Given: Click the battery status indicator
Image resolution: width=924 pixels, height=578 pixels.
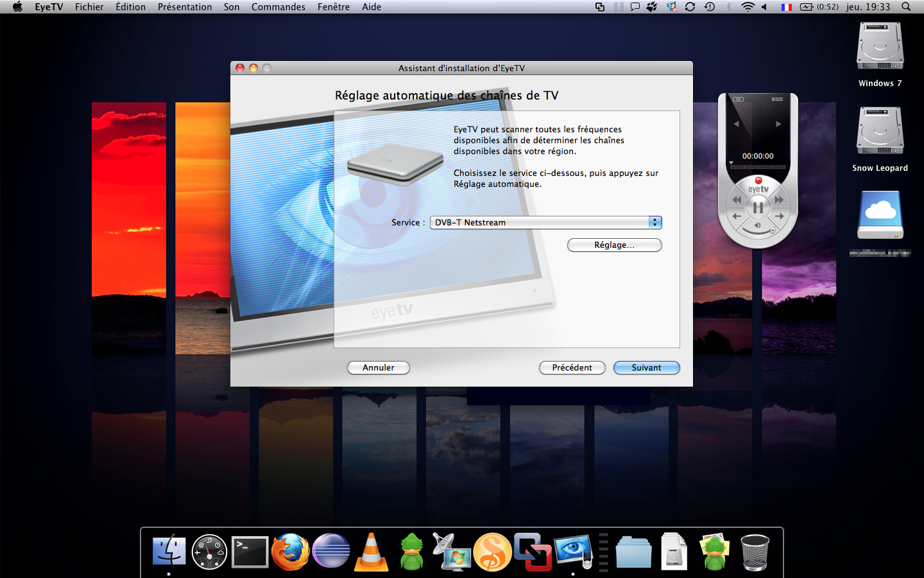Looking at the screenshot, I should coord(819,6).
